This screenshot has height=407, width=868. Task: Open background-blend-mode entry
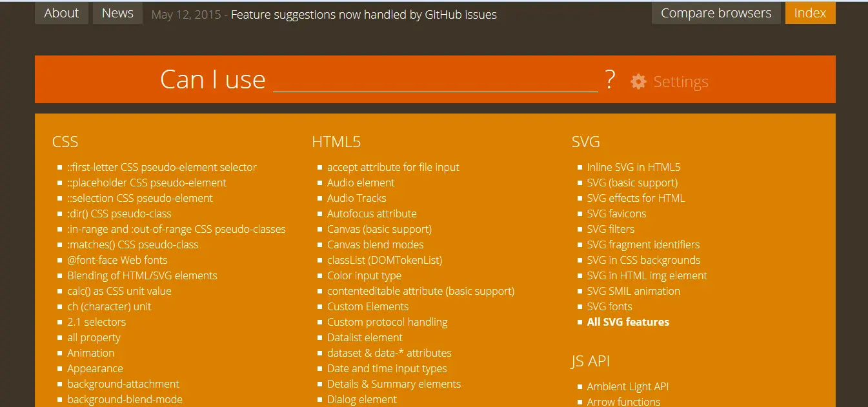click(x=125, y=399)
